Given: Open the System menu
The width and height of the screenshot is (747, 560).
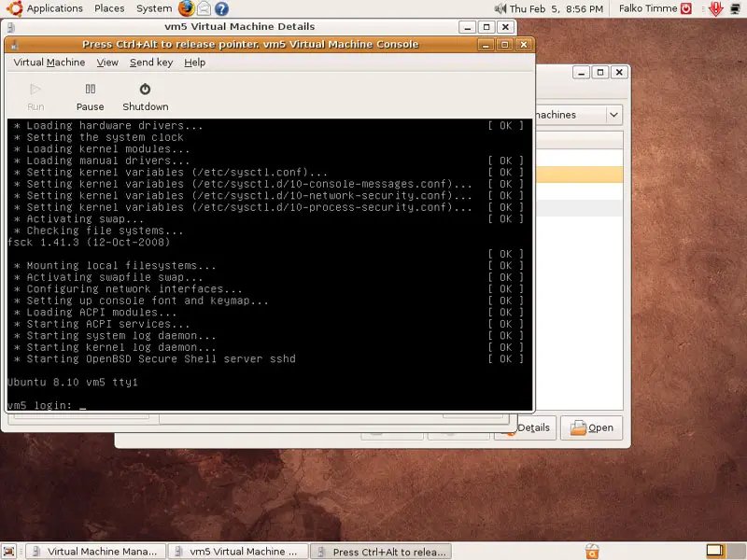Looking at the screenshot, I should (x=154, y=8).
